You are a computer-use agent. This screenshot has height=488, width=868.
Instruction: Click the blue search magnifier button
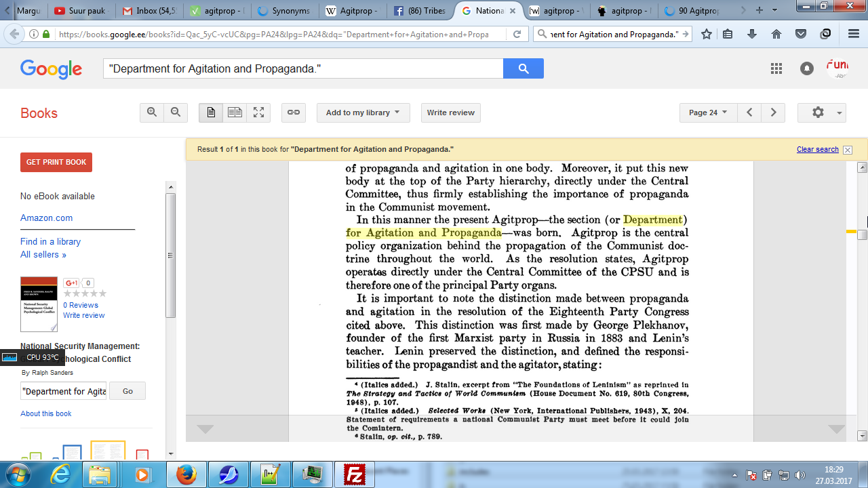[x=524, y=68]
